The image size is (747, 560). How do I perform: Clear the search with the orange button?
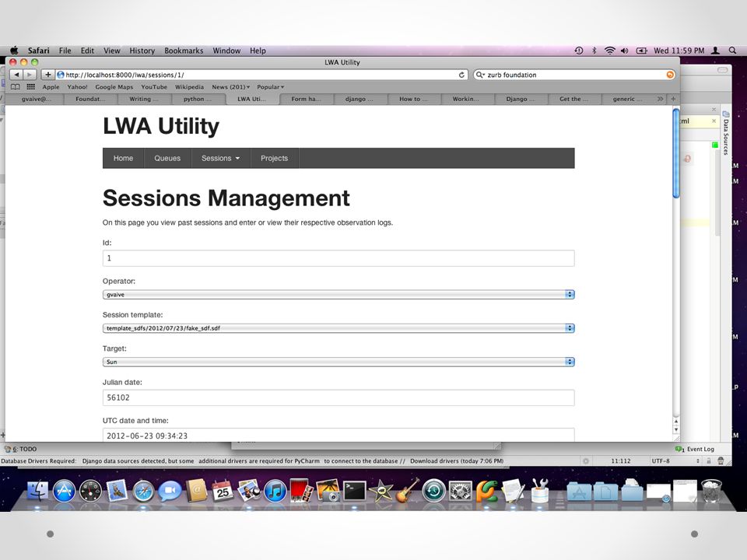(670, 75)
